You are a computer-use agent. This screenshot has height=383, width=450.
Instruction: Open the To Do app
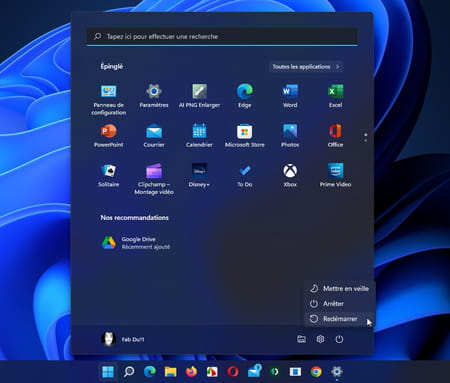pyautogui.click(x=245, y=176)
